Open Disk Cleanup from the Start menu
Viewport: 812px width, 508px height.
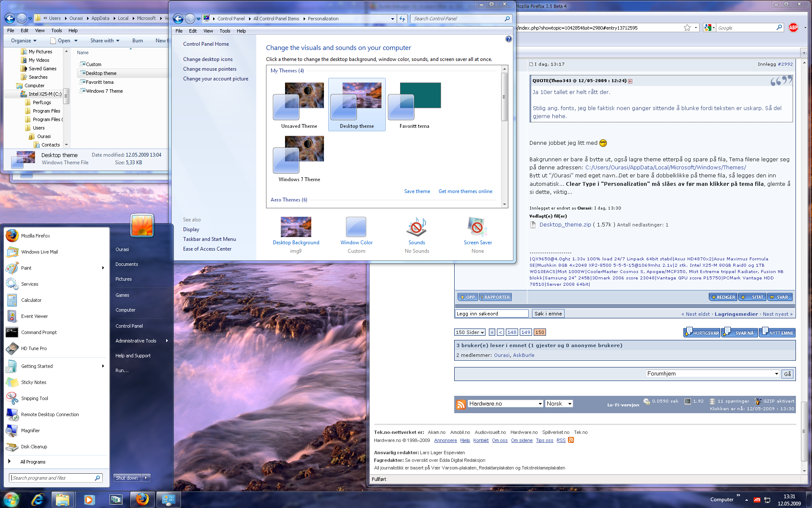click(34, 447)
